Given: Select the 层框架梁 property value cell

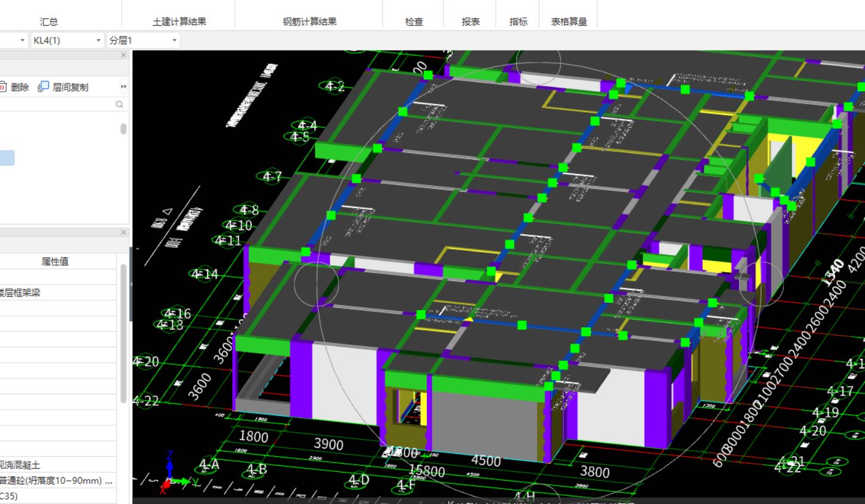Looking at the screenshot, I should [58, 293].
